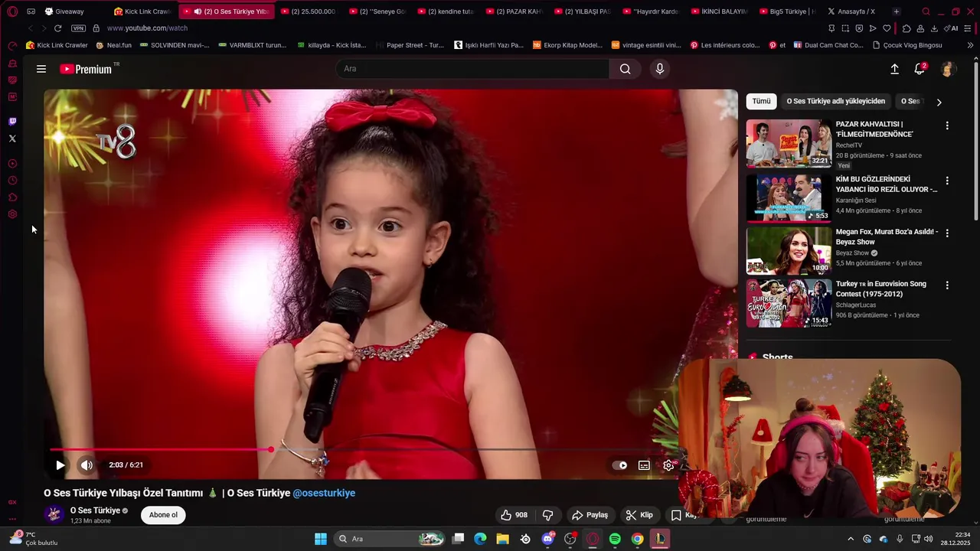Toggle the autoplay switch in the player
Viewport: 980px width, 551px height.
tap(620, 465)
